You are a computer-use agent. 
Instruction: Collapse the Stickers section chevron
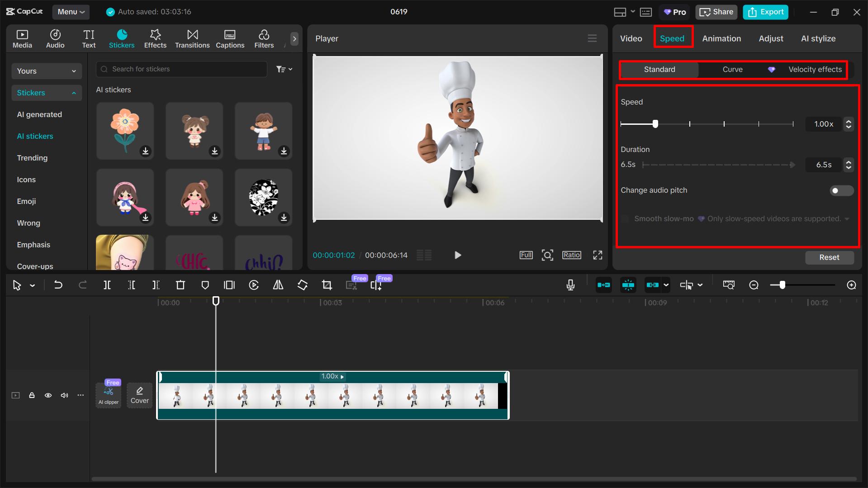pos(74,93)
